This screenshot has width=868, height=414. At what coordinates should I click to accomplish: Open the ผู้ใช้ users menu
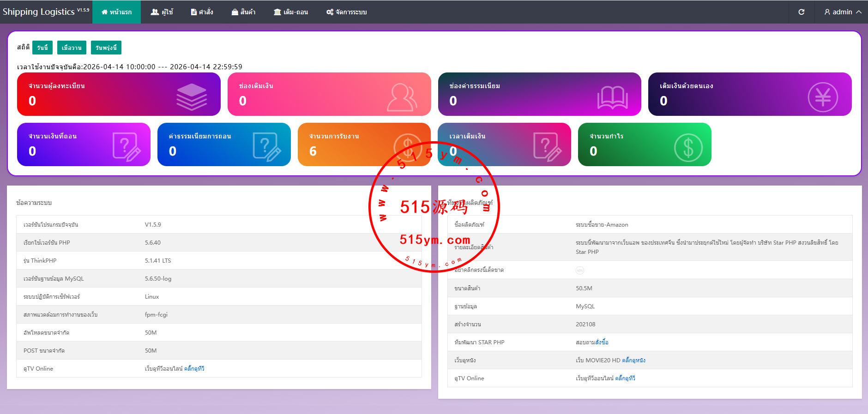tap(162, 12)
